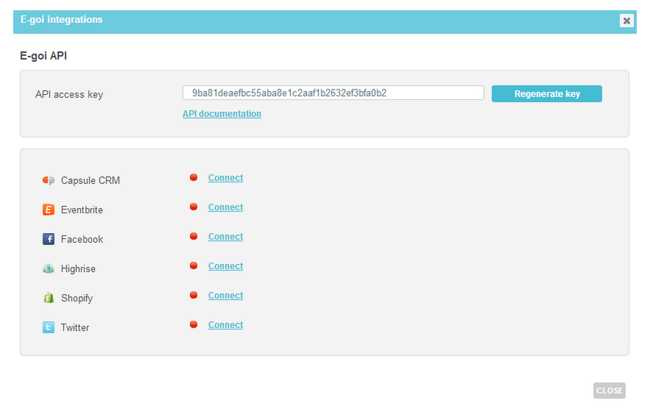Click the Facebook icon
This screenshot has height=412, width=650.
[x=49, y=239]
